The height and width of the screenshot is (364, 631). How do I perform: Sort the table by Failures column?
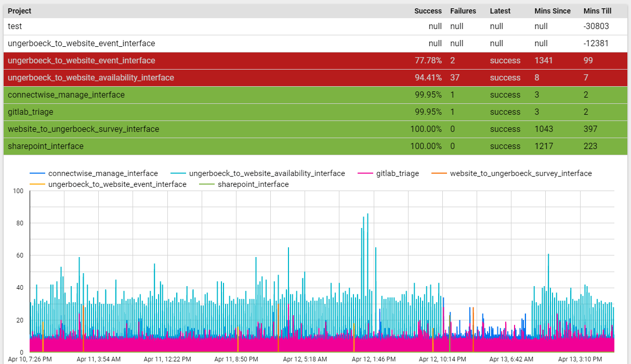point(463,11)
